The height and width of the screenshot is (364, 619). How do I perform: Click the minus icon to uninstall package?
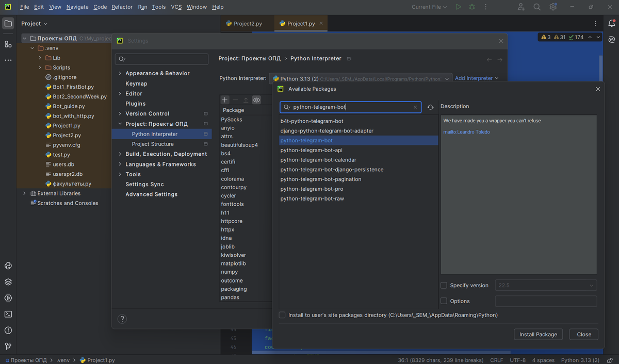click(x=235, y=100)
